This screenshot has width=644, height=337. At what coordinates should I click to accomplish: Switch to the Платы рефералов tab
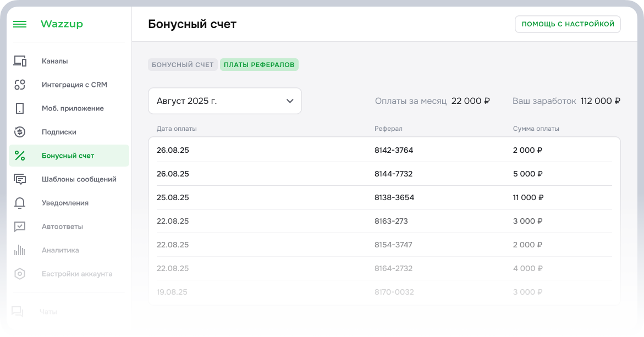pyautogui.click(x=259, y=64)
